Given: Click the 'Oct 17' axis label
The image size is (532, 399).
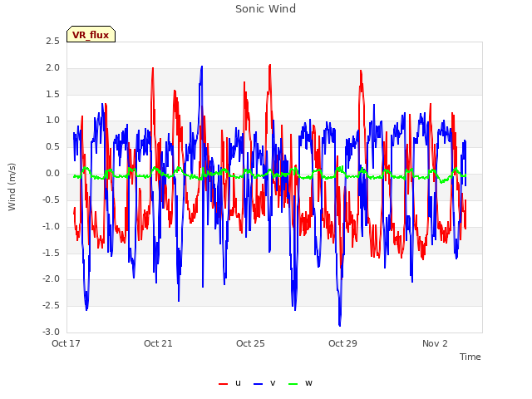Looking at the screenshot, I should (x=66, y=343).
